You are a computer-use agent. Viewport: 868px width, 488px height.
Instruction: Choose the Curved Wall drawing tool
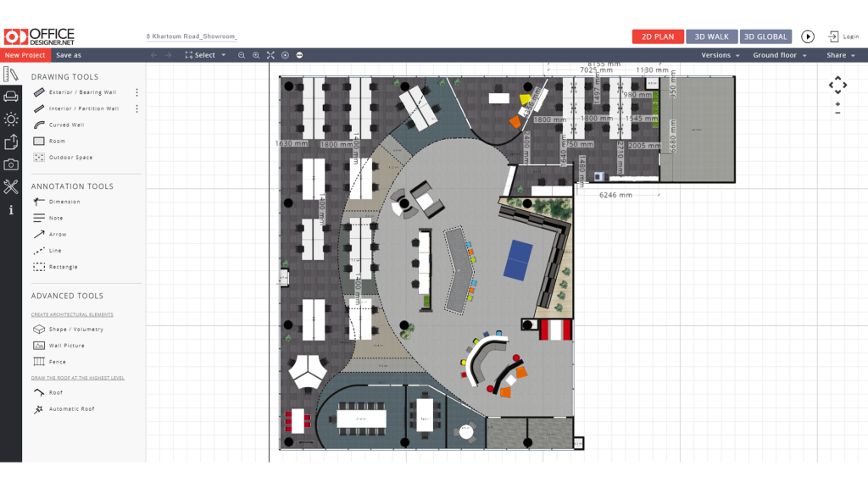pyautogui.click(x=58, y=125)
